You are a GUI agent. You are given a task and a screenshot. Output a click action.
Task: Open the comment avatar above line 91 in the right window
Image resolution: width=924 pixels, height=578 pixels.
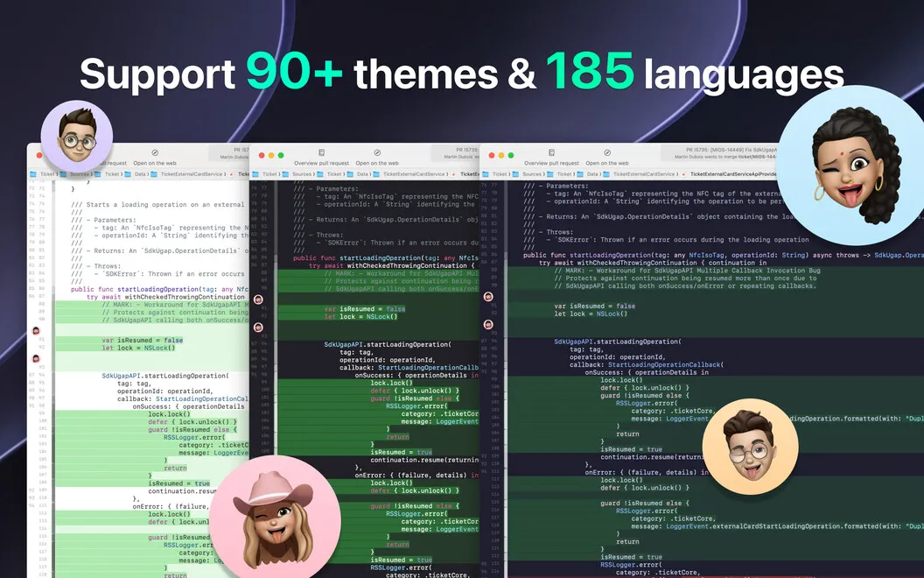pyautogui.click(x=488, y=297)
